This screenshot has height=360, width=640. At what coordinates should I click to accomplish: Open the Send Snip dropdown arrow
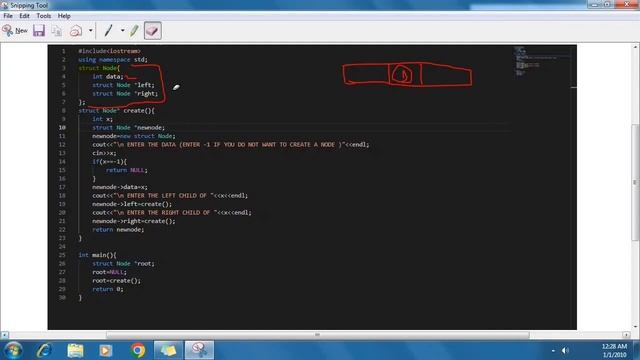91,31
